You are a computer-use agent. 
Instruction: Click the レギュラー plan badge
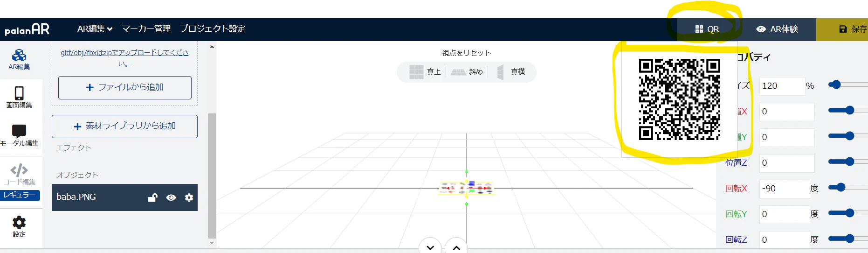20,195
